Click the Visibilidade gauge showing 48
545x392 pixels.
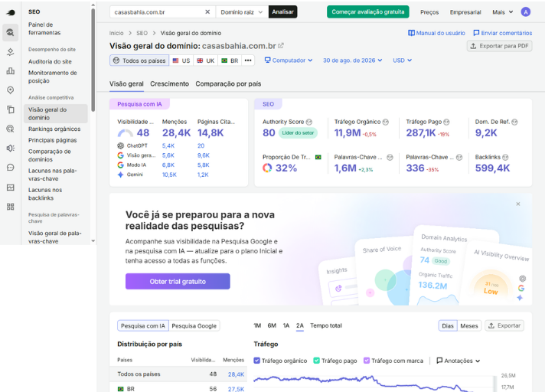[x=125, y=132]
